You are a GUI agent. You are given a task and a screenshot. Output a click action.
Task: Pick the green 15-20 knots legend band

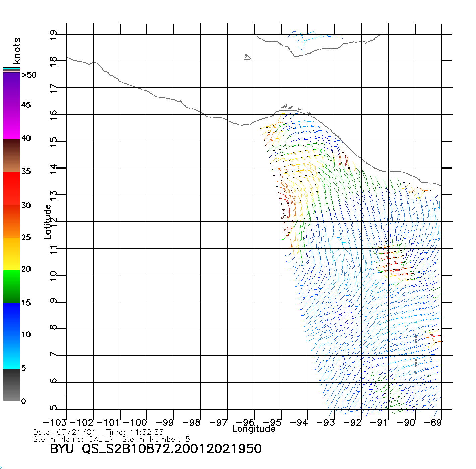12,286
